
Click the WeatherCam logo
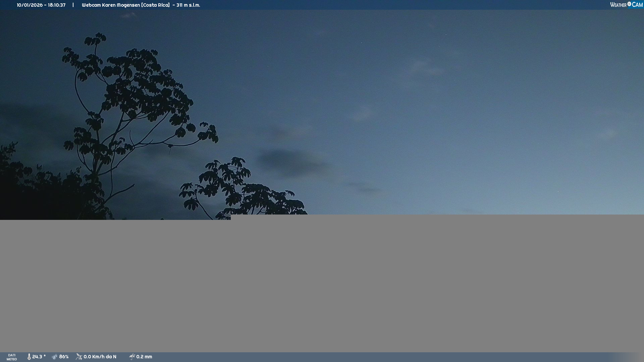(626, 5)
